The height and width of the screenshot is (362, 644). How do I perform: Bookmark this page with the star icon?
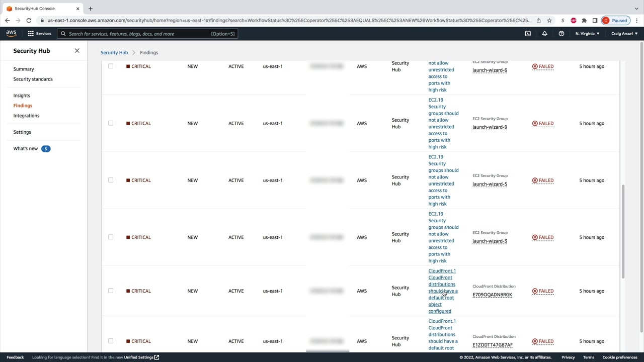tap(549, 21)
